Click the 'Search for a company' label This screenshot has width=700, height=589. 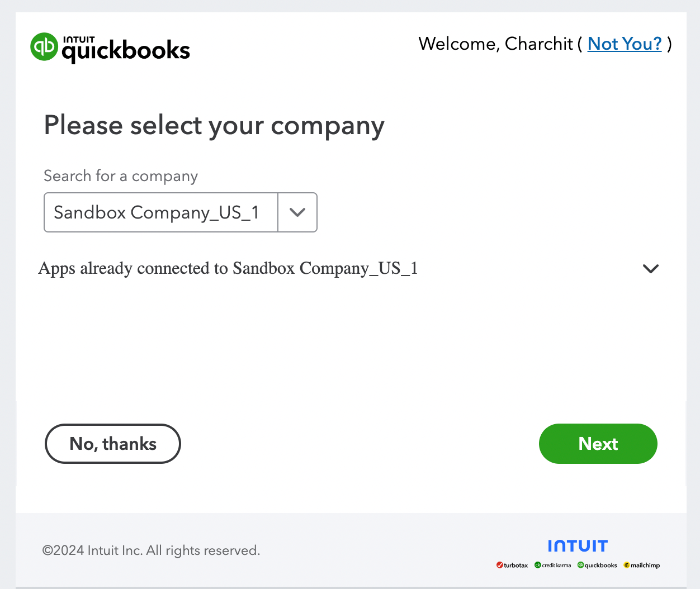(121, 176)
